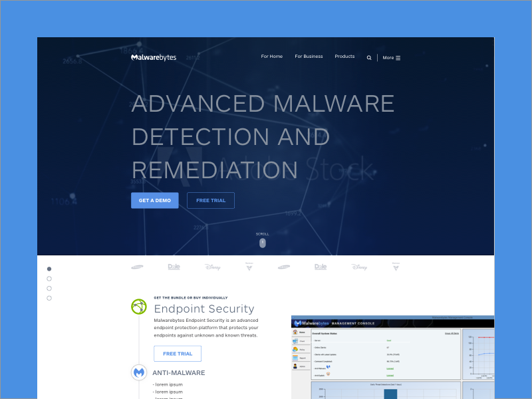The image size is (532, 399).
Task: Select the second page indicator dot
Action: click(x=49, y=279)
